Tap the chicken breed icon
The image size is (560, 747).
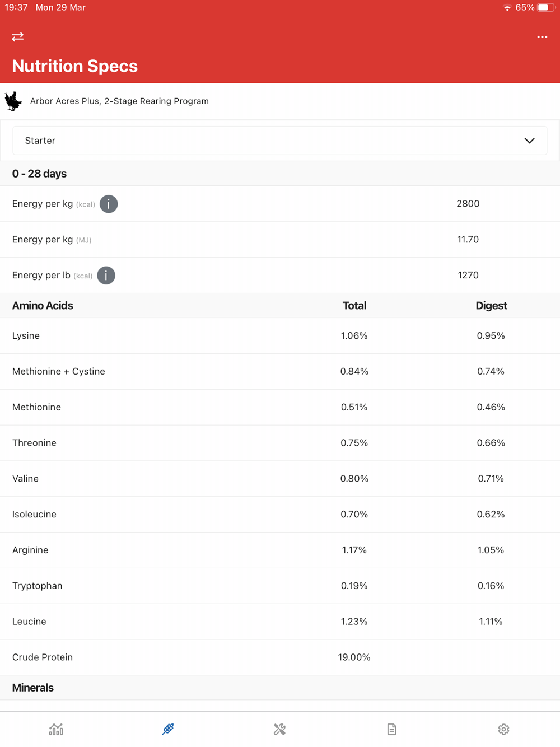pos(13,101)
